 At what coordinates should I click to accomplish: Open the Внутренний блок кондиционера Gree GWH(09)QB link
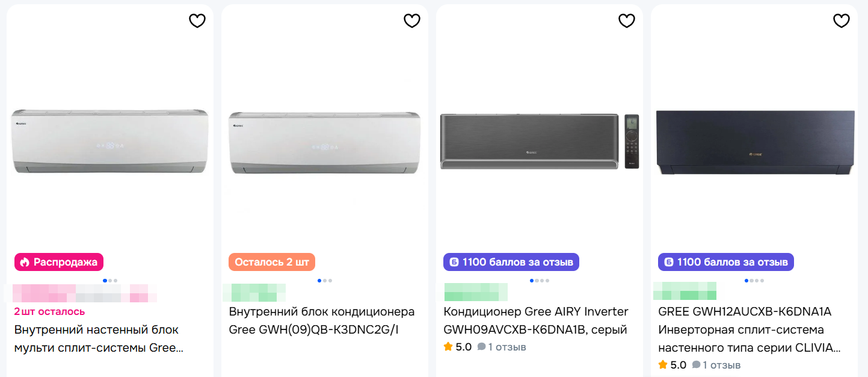(321, 320)
